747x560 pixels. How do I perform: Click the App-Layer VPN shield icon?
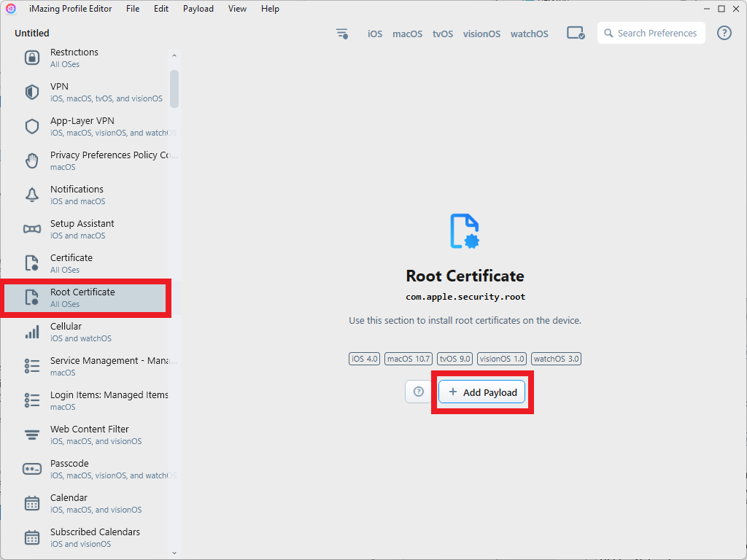32,126
